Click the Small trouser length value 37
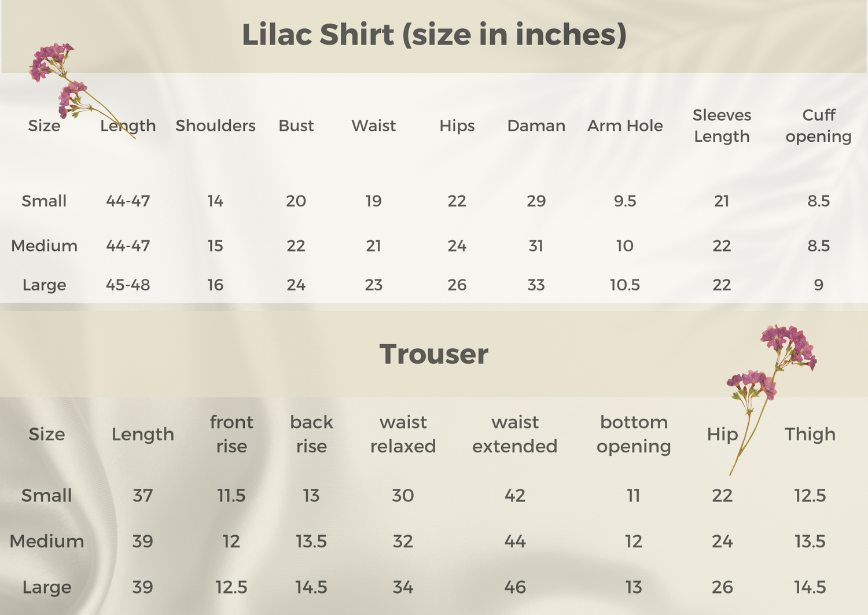This screenshot has height=615, width=868. click(142, 495)
